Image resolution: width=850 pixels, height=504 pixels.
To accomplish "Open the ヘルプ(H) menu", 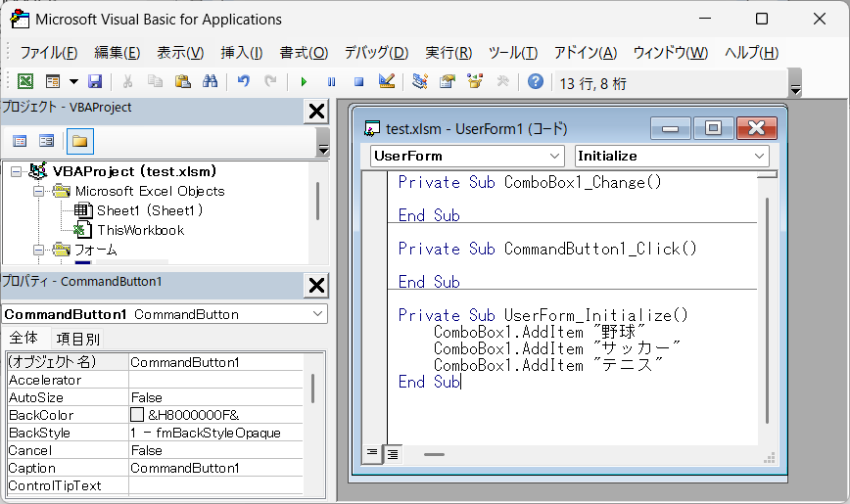I will click(752, 53).
